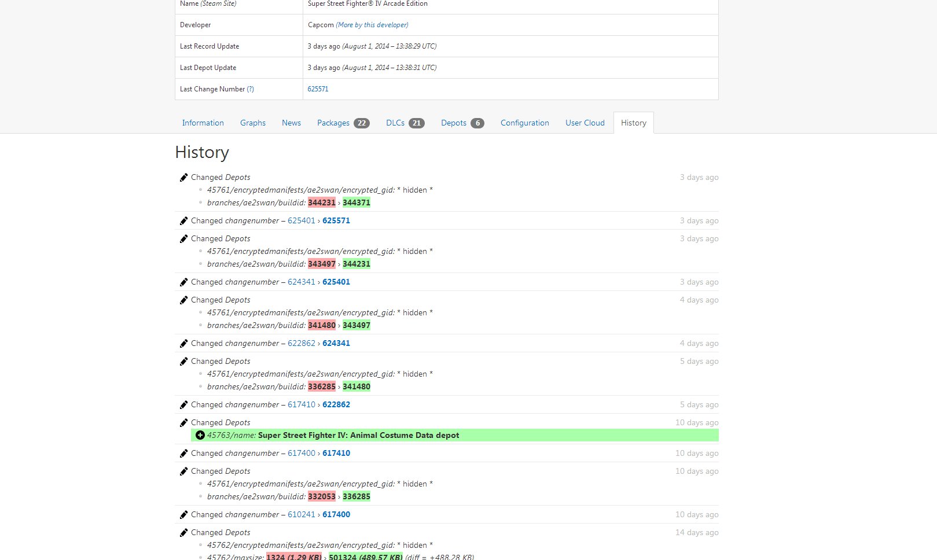The height and width of the screenshot is (560, 937).
Task: Go to the Configuration tab
Action: (524, 123)
